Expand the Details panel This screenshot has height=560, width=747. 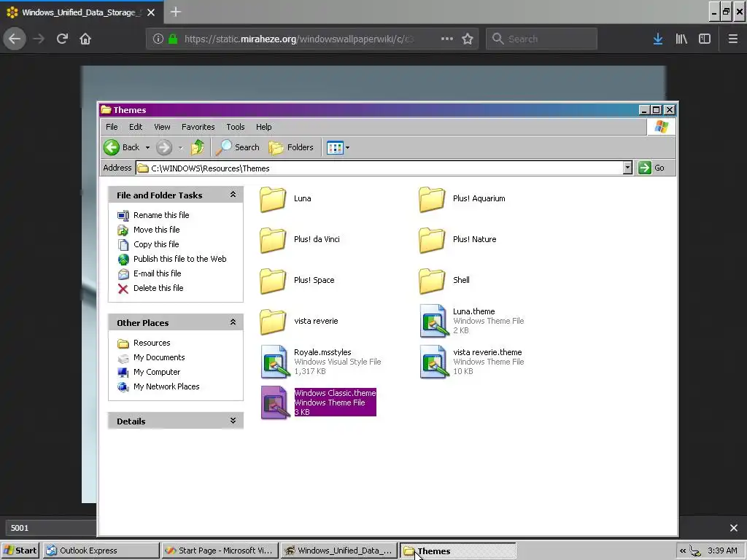233,421
